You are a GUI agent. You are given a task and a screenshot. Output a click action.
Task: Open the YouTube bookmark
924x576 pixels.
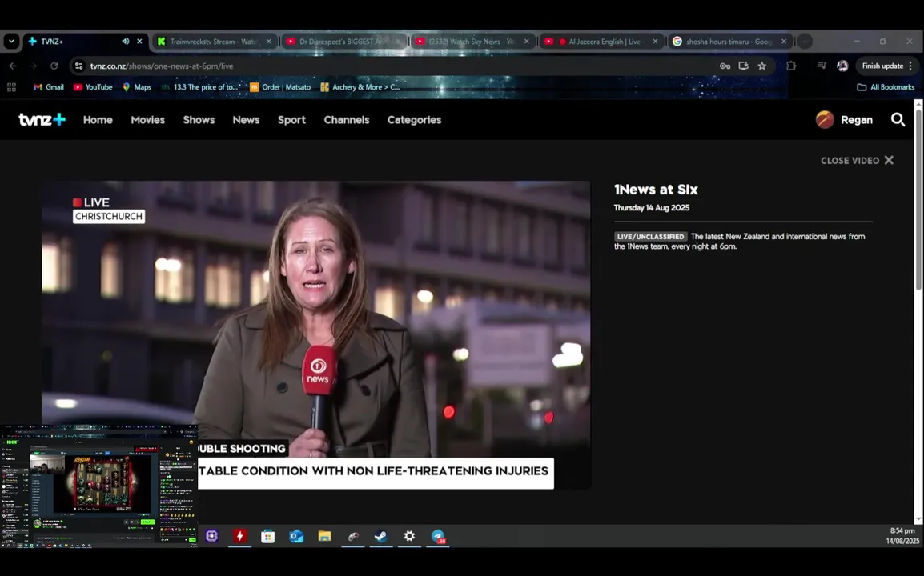click(x=93, y=87)
